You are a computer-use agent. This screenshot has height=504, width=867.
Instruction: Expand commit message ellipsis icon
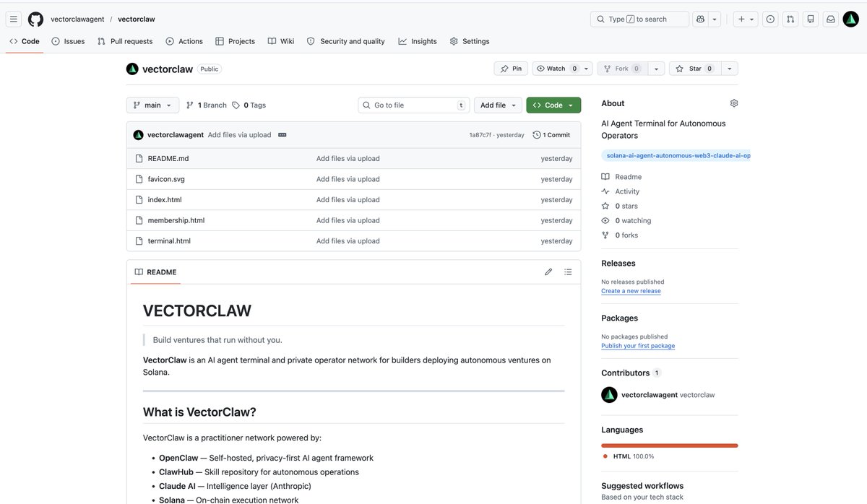282,135
